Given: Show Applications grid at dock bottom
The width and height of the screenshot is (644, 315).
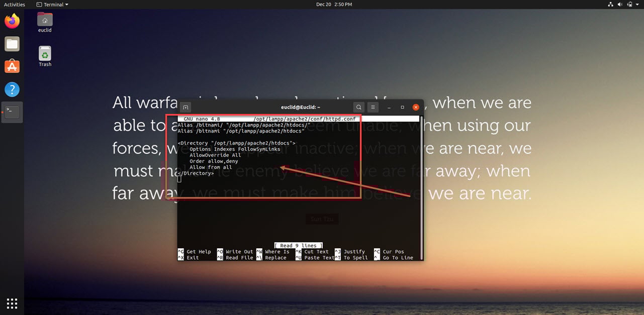Looking at the screenshot, I should [x=12, y=303].
